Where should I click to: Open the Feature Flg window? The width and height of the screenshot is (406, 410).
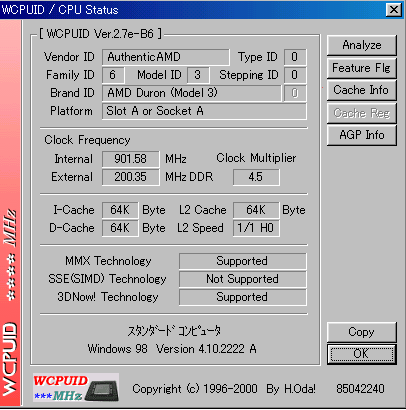(x=362, y=68)
